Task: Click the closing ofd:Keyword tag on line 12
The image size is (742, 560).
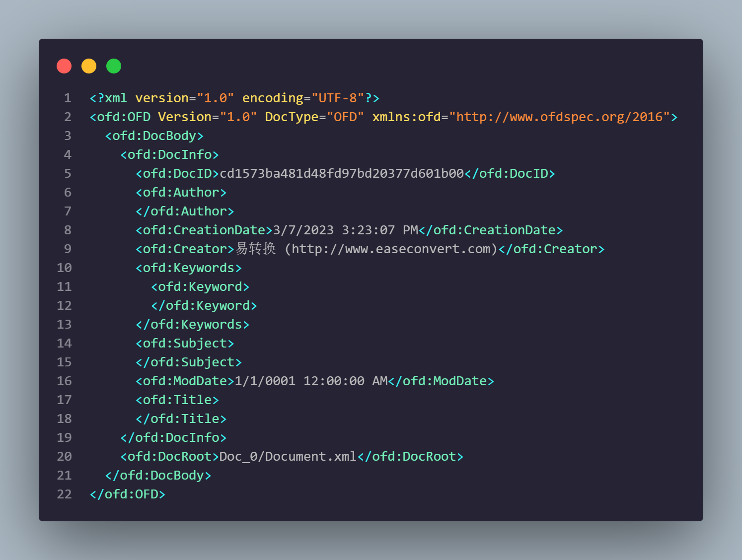Action: (x=204, y=306)
